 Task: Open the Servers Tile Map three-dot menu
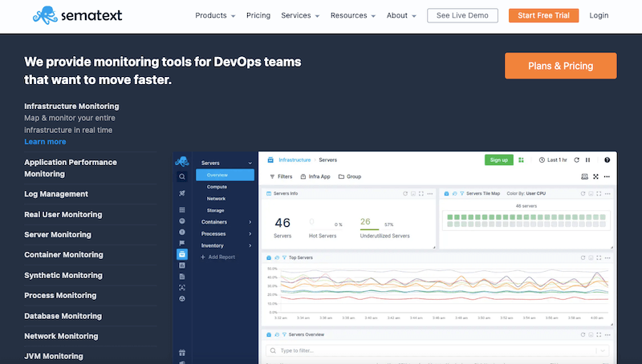[x=607, y=193]
